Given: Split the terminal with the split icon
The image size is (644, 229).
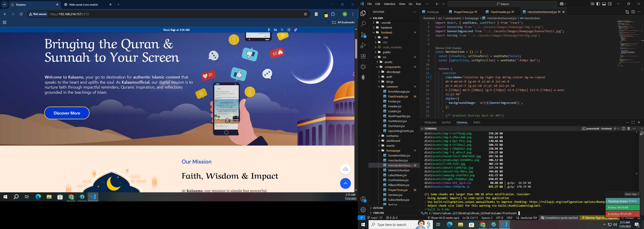Looking at the screenshot, I should 623,129.
